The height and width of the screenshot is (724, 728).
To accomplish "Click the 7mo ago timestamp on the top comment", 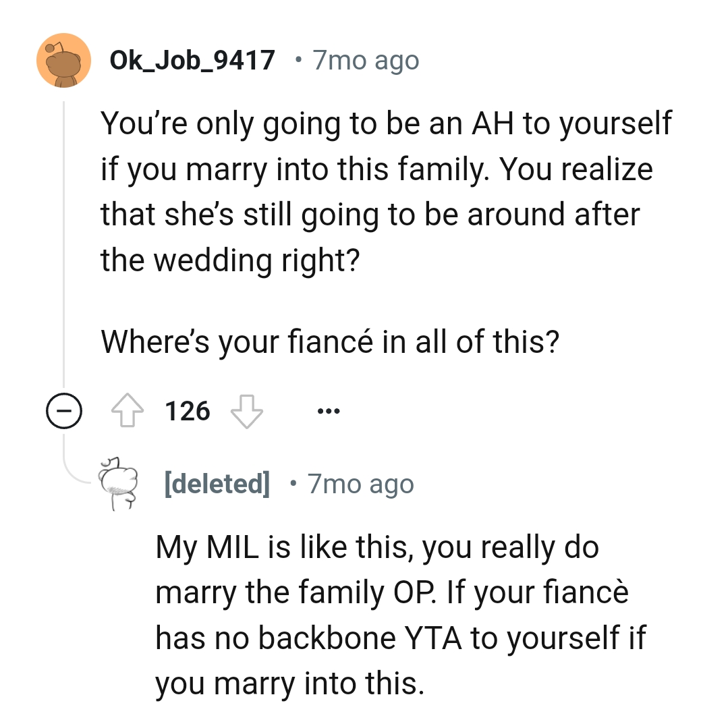I will pos(365,59).
